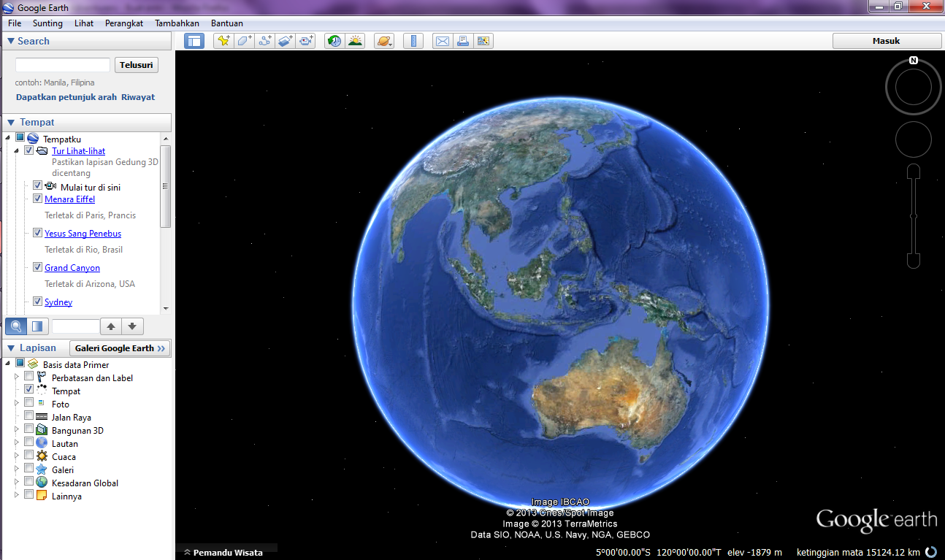The width and height of the screenshot is (945, 560).
Task: Uncheck the Yesus Sang Penebus checkbox
Action: [37, 233]
